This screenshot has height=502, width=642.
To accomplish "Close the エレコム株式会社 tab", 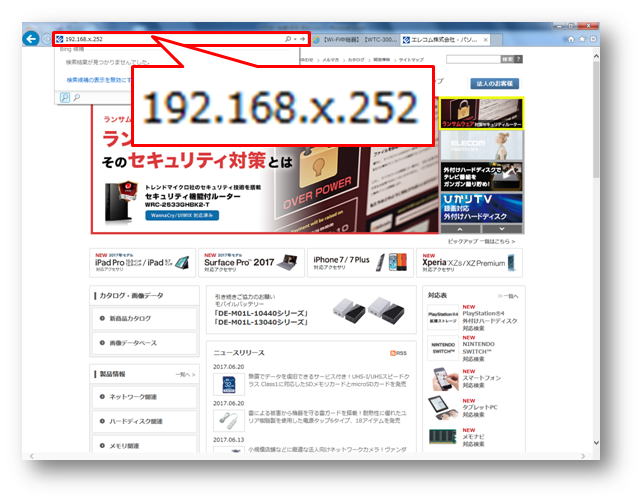I will tap(486, 40).
